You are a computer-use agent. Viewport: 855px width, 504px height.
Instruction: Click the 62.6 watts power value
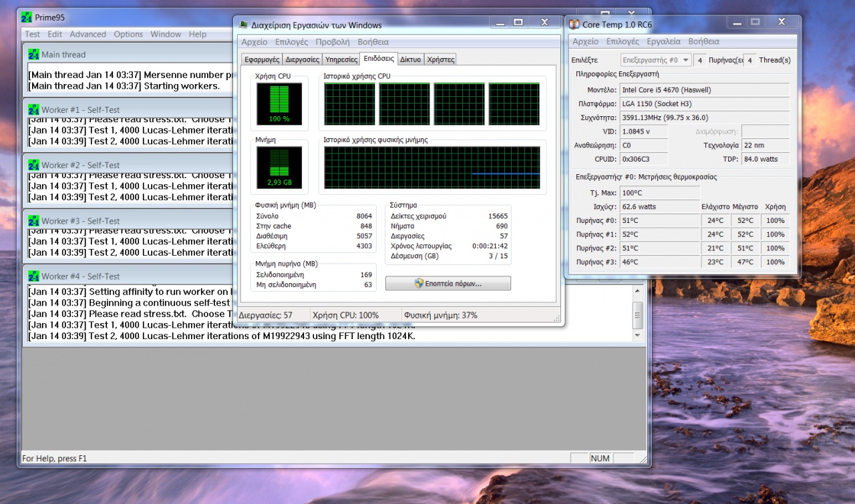point(660,207)
